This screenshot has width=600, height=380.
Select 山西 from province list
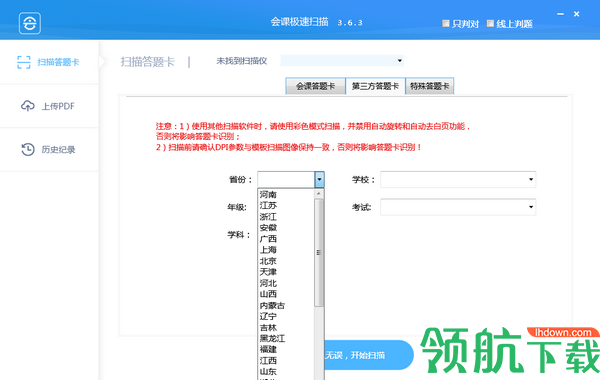pos(286,294)
